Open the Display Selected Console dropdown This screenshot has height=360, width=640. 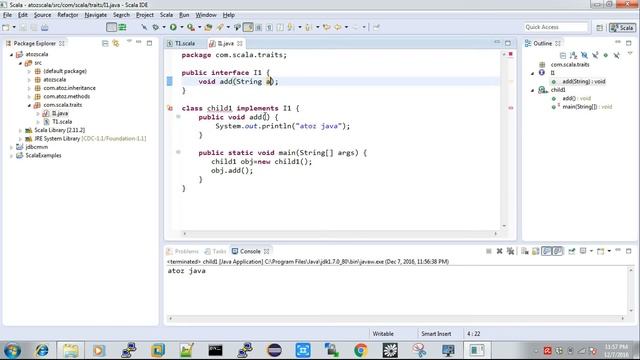(591, 251)
